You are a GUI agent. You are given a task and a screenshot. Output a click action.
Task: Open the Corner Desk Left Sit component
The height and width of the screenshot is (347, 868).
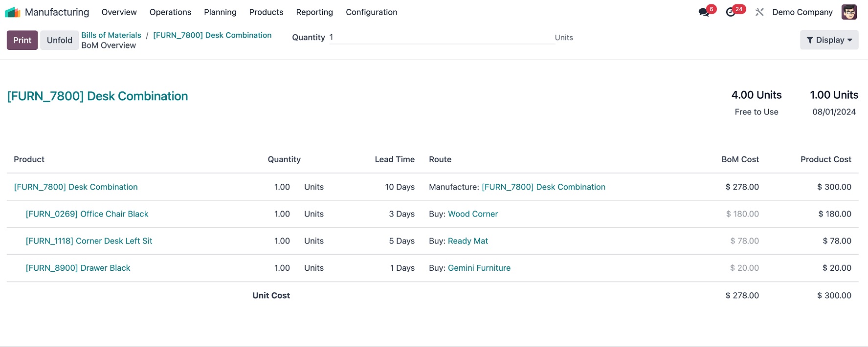pyautogui.click(x=89, y=241)
